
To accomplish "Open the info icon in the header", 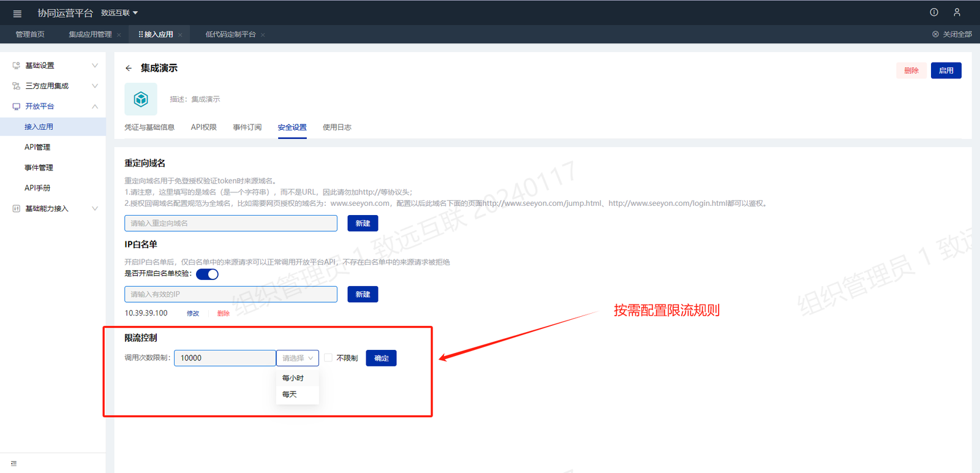I will [934, 12].
